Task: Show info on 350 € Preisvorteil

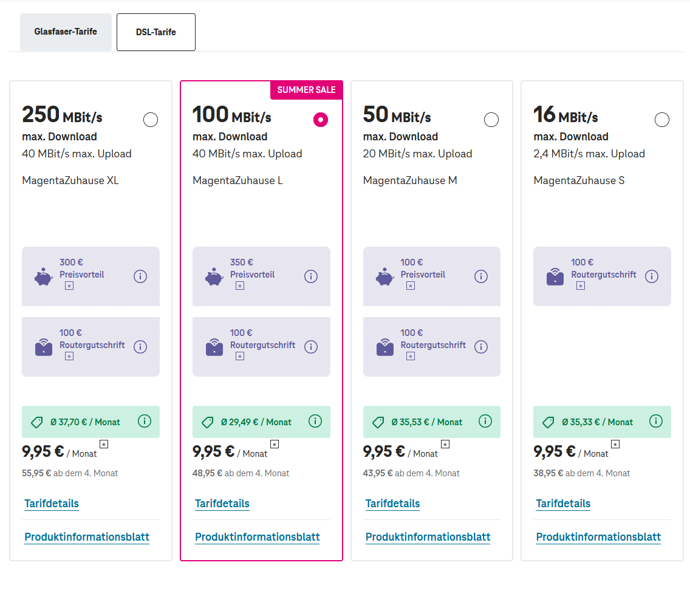Action: (x=310, y=276)
